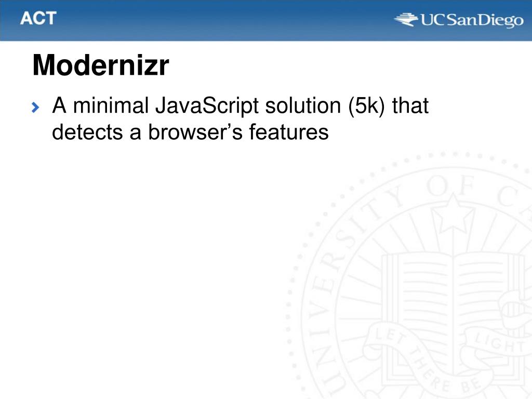Click the word features on the second line
Image resolution: width=532 pixels, height=399 pixels.
click(289, 132)
